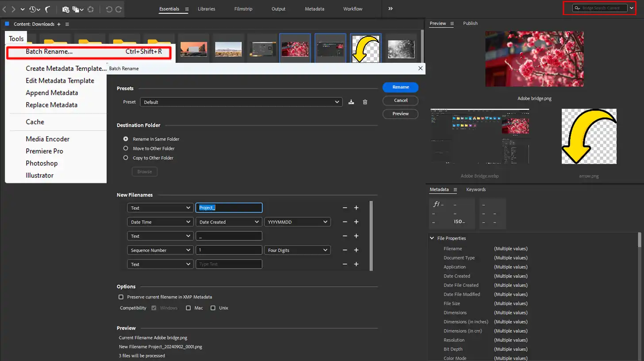Click the New Filenames list scrollbar
This screenshot has width=644, height=361.
(x=371, y=236)
